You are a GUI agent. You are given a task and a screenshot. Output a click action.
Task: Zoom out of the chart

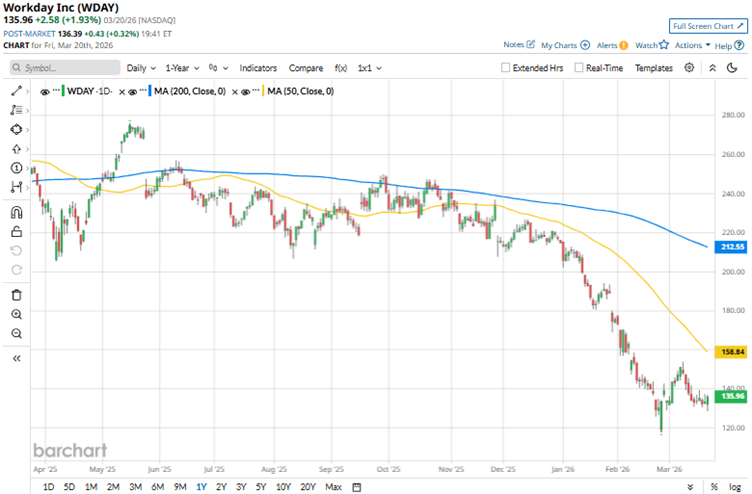pyautogui.click(x=16, y=333)
